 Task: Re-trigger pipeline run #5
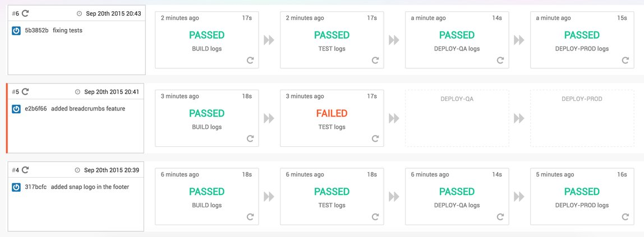(x=25, y=91)
